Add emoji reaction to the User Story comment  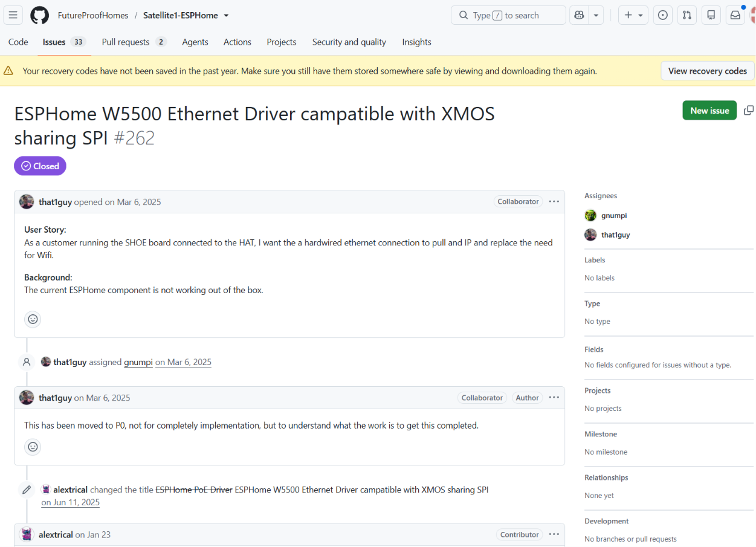click(33, 319)
